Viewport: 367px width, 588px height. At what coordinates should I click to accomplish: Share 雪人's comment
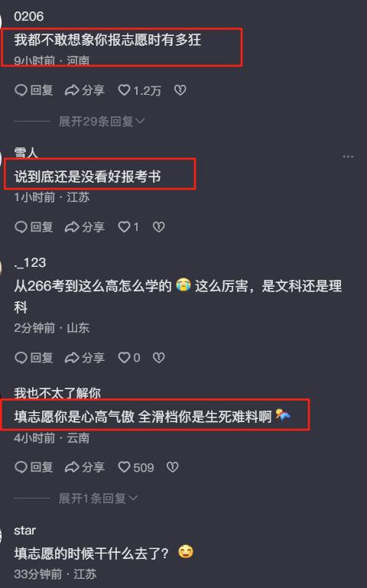[x=84, y=227]
